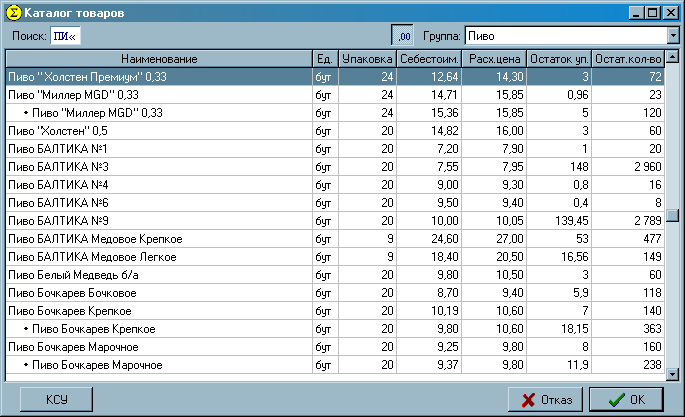Select row Пиво Бочкарев Бочковое
Image resolution: width=685 pixels, height=417 pixels.
335,293
